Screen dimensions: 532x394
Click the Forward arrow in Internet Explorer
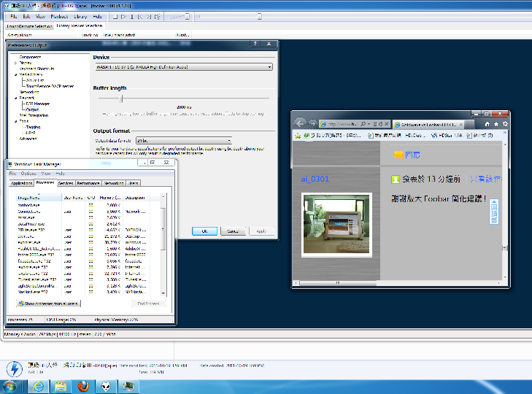pyautogui.click(x=313, y=124)
